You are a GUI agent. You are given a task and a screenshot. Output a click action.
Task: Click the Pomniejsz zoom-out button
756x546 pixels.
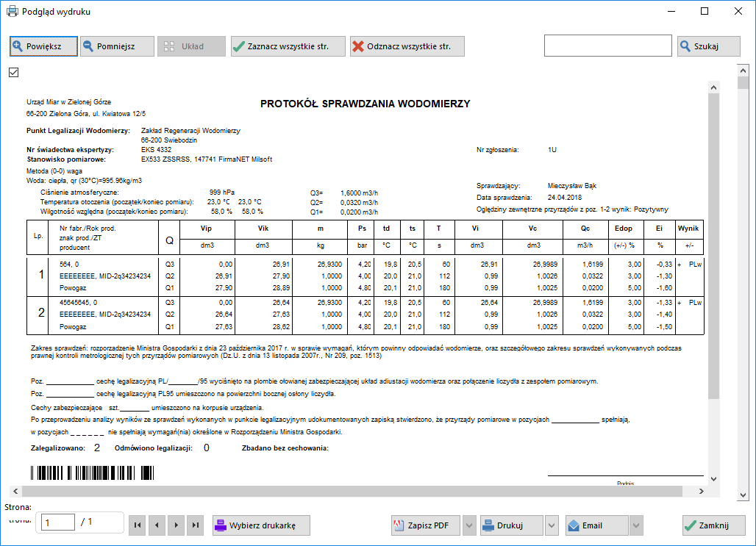point(117,46)
